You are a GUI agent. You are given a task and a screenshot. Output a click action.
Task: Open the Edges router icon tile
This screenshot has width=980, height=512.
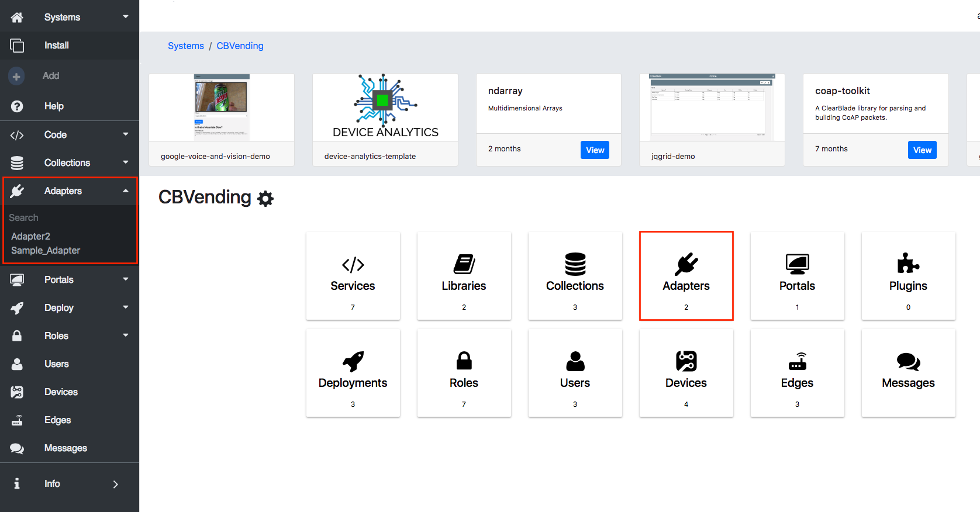797,362
